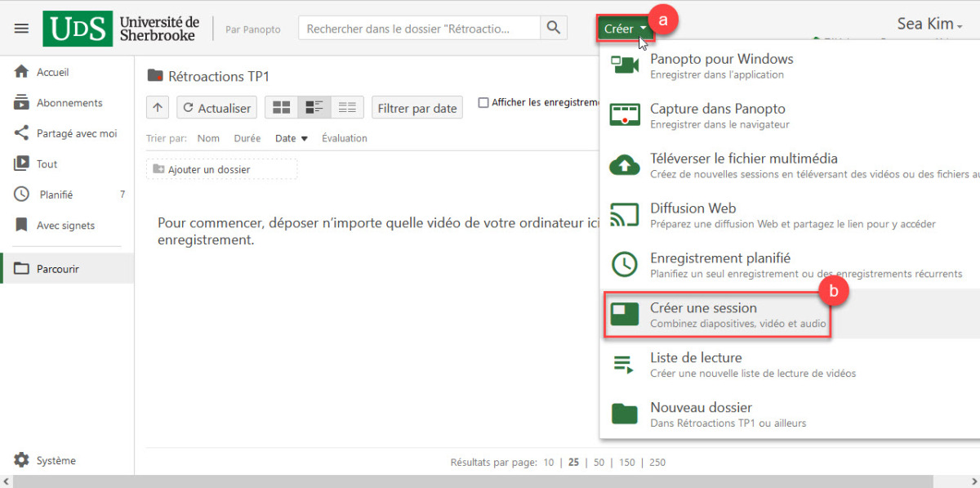Choose Téléverser le fichier multimédia
This screenshot has height=488, width=980.
(x=743, y=165)
